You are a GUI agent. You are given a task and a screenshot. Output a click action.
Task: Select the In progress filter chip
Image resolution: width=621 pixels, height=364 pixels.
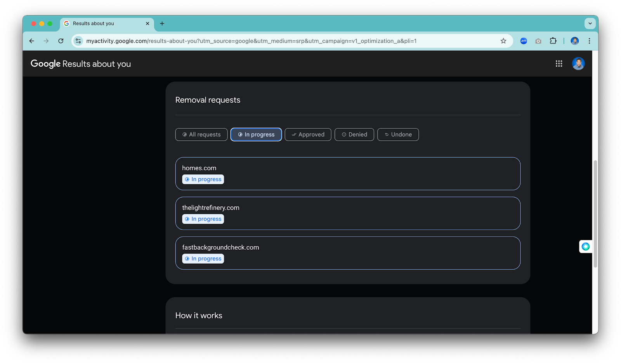(x=256, y=135)
